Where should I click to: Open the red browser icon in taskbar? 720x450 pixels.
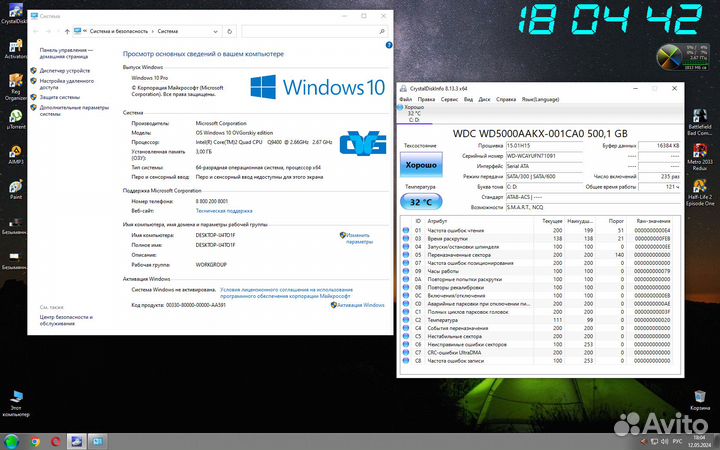pyautogui.click(x=56, y=442)
